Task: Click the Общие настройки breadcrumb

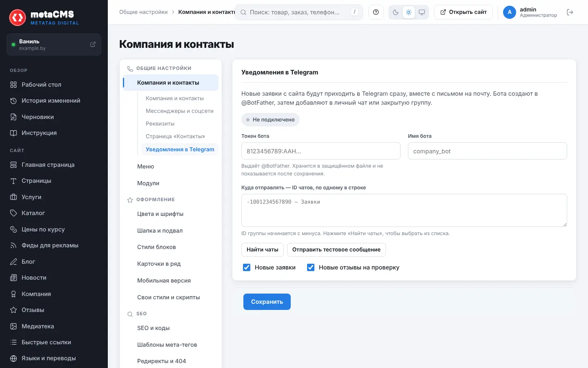Action: (143, 12)
